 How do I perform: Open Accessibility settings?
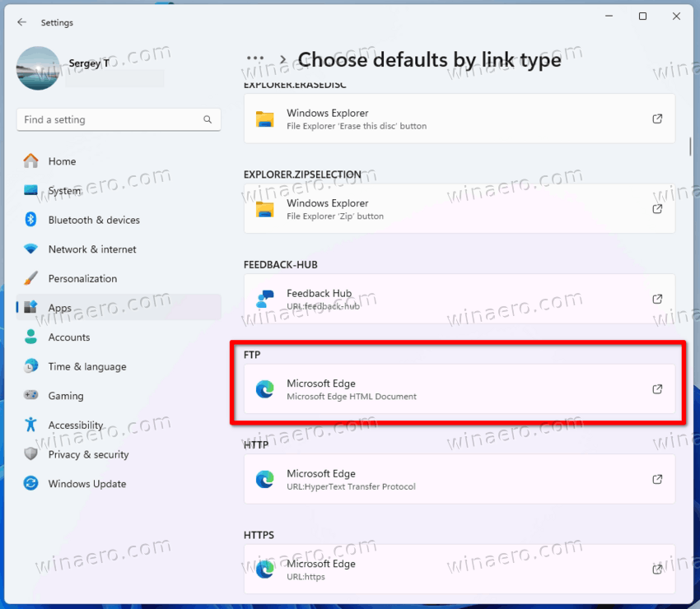[119, 425]
